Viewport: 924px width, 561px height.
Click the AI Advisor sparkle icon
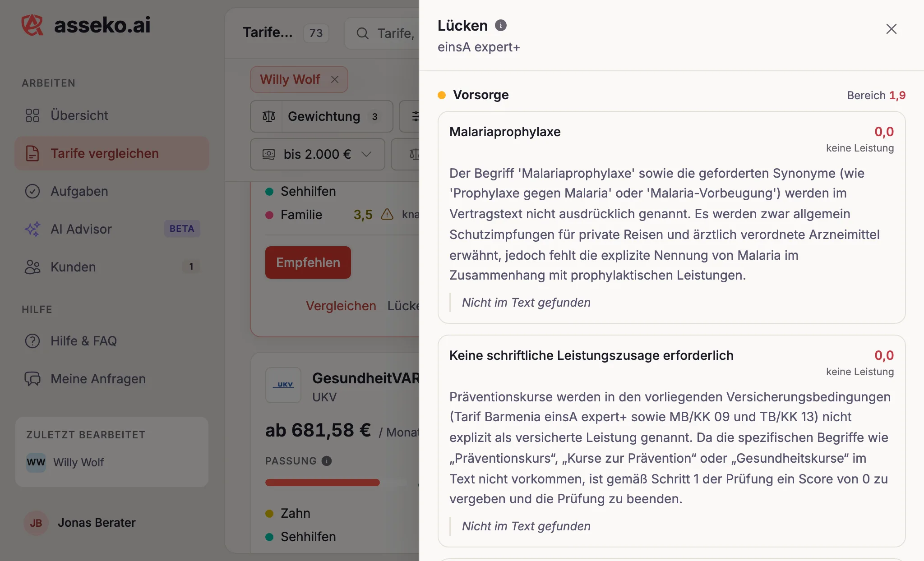(x=32, y=229)
